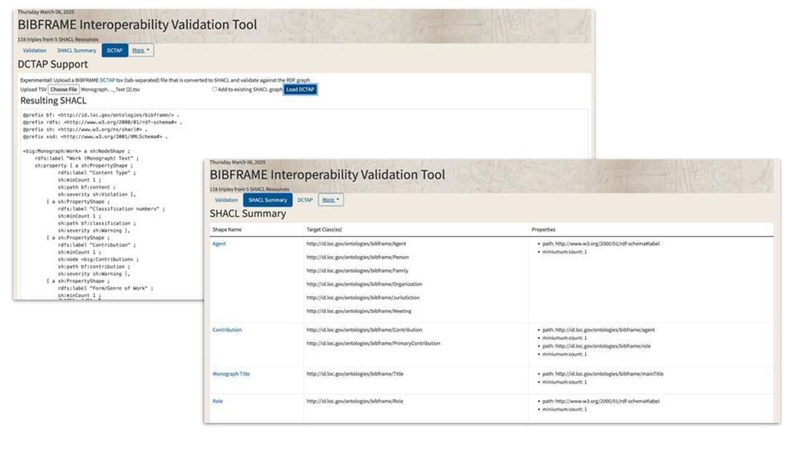This screenshot has height=450, width=800.
Task: Select target class bibframe/PrimaryContribution
Action: (373, 343)
